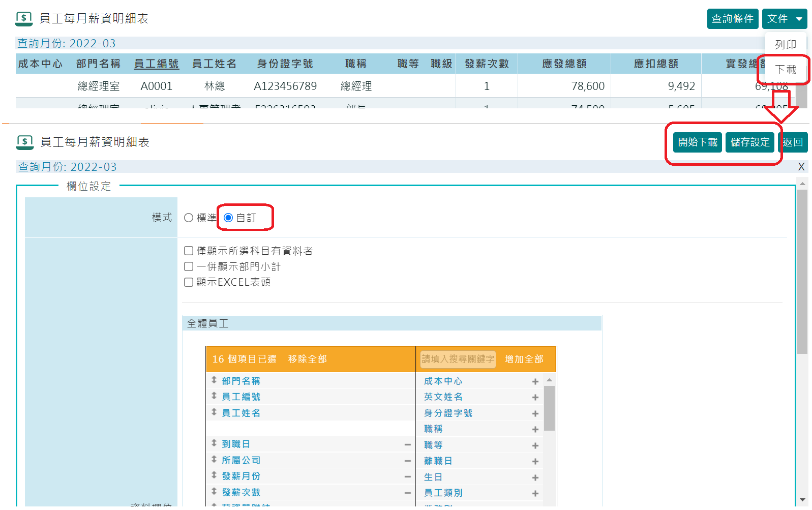Add 職稱 field with its plus icon
Viewport: 812px width, 510px height.
point(535,429)
